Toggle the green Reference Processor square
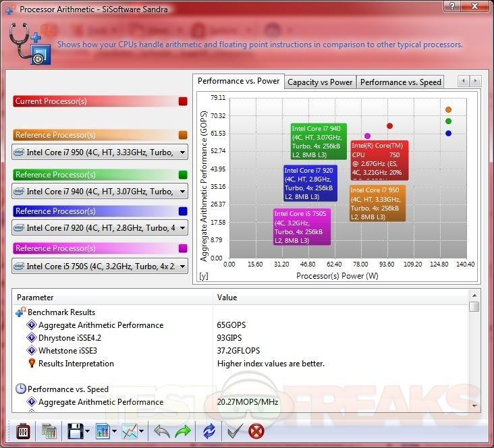 click(183, 175)
